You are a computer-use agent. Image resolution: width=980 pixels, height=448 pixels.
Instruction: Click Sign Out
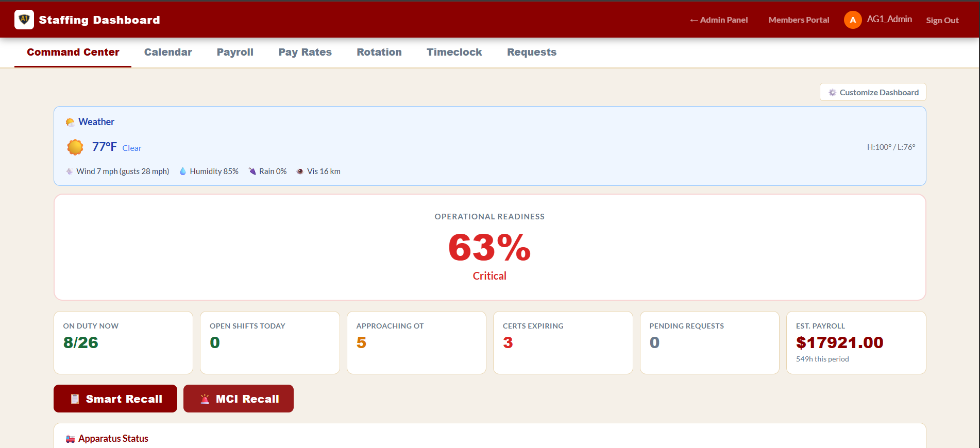point(942,20)
